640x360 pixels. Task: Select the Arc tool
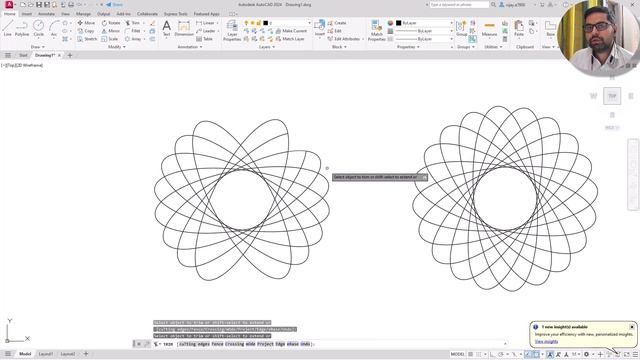point(54,28)
